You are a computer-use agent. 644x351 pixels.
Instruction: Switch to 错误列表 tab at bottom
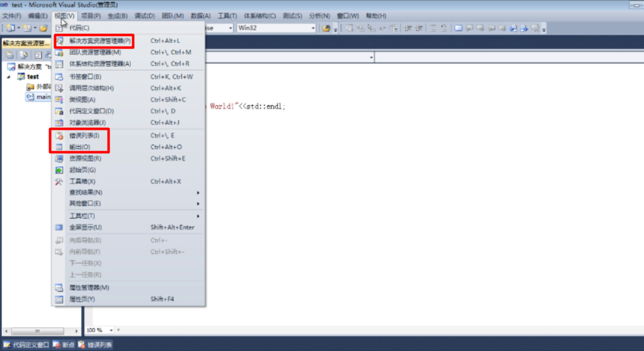point(95,345)
